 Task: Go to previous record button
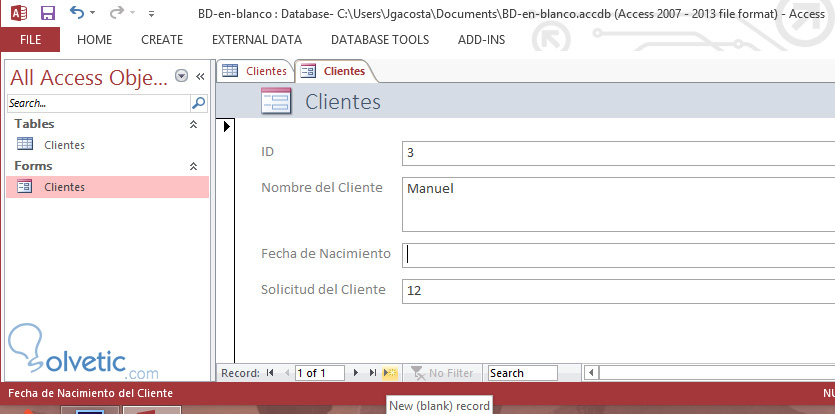[x=287, y=373]
